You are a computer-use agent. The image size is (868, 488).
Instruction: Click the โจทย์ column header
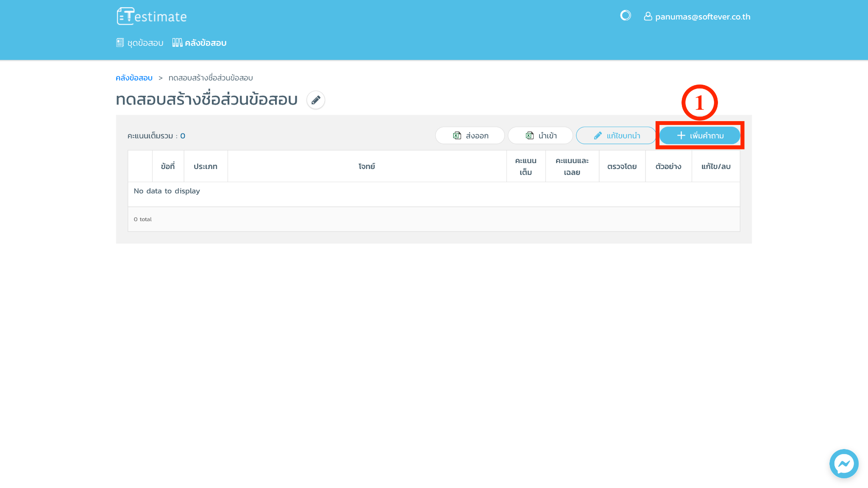(x=367, y=166)
